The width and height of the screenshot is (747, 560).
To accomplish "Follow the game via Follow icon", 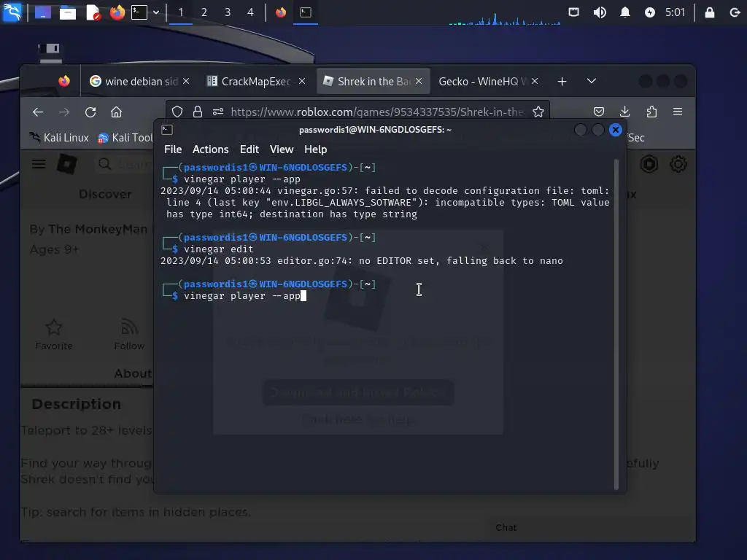I will [129, 334].
